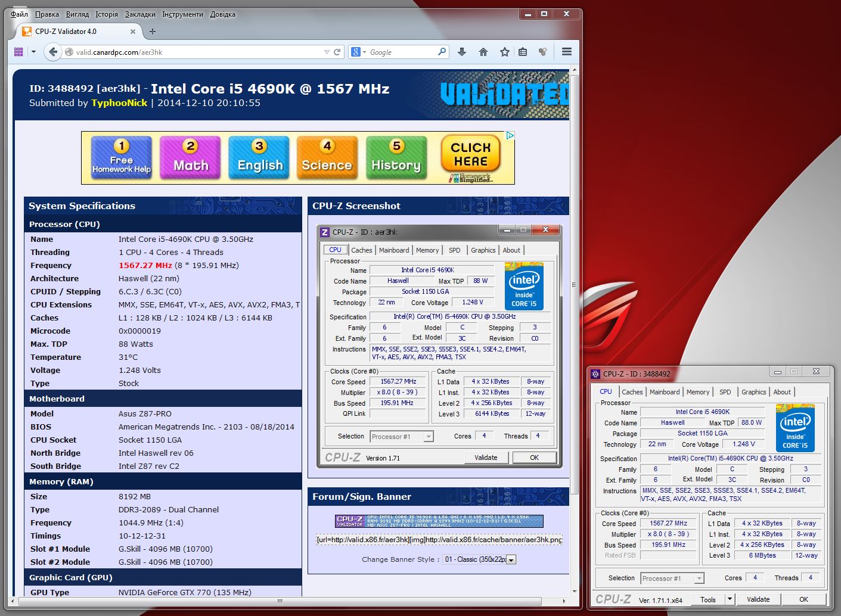Switch to Mainboard tab in CPU-Z window
Image resolution: width=841 pixels, height=616 pixels.
pyautogui.click(x=665, y=392)
